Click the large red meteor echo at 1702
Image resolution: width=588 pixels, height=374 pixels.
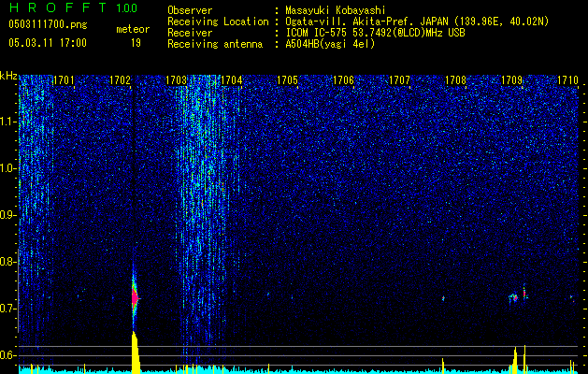[x=135, y=298]
